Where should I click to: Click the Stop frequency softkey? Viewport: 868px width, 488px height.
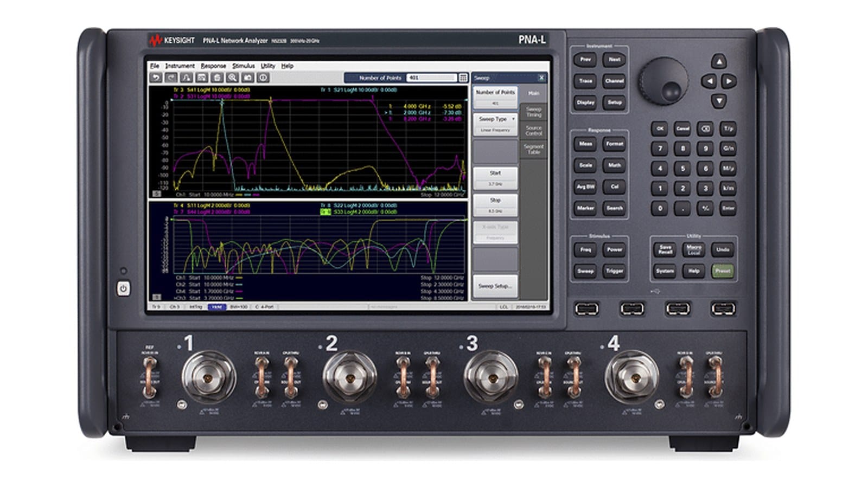pos(495,206)
